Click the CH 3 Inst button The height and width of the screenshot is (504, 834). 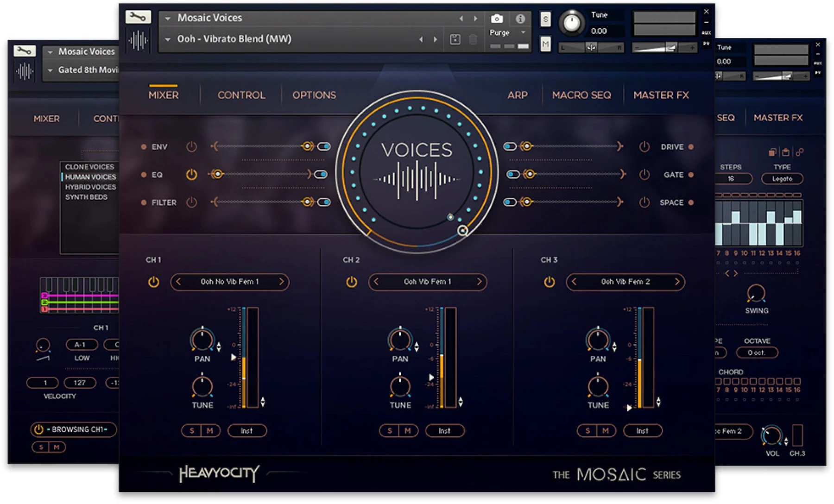point(642,431)
